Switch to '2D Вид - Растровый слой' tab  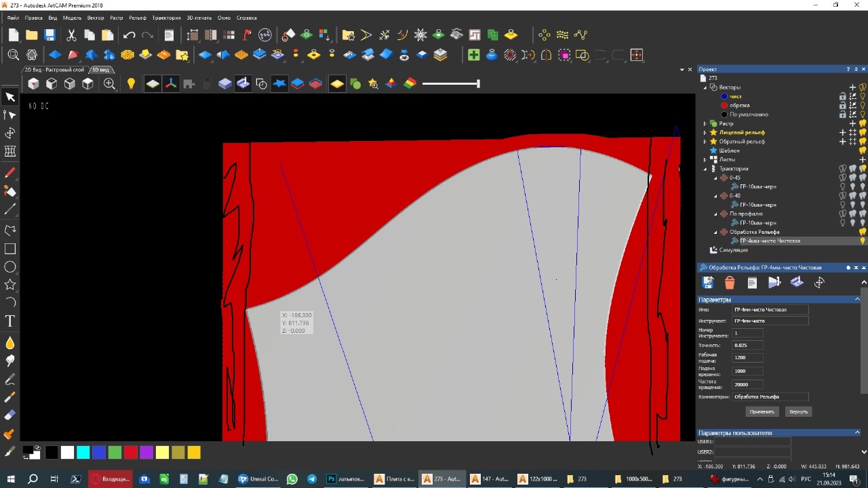click(x=54, y=70)
